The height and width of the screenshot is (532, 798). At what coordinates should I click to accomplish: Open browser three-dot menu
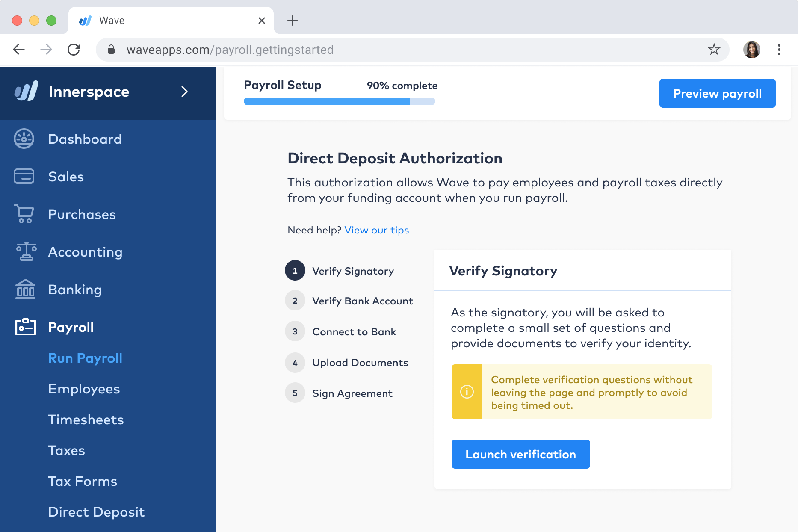779,50
